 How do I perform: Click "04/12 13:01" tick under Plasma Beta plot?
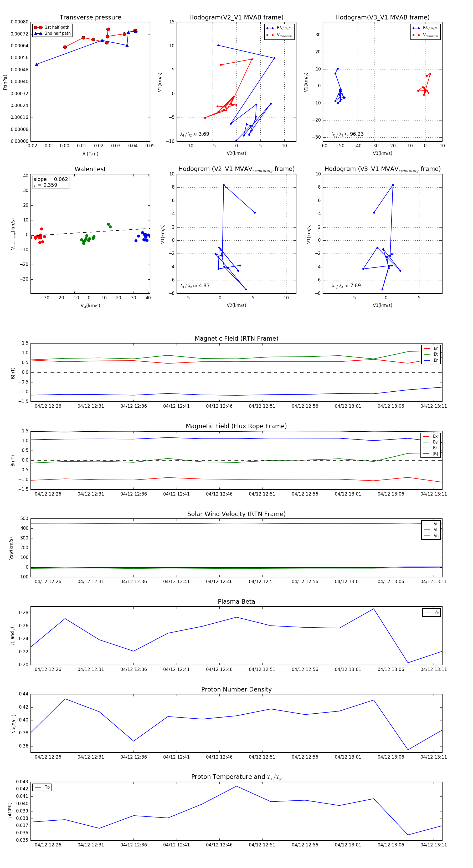pos(348,669)
